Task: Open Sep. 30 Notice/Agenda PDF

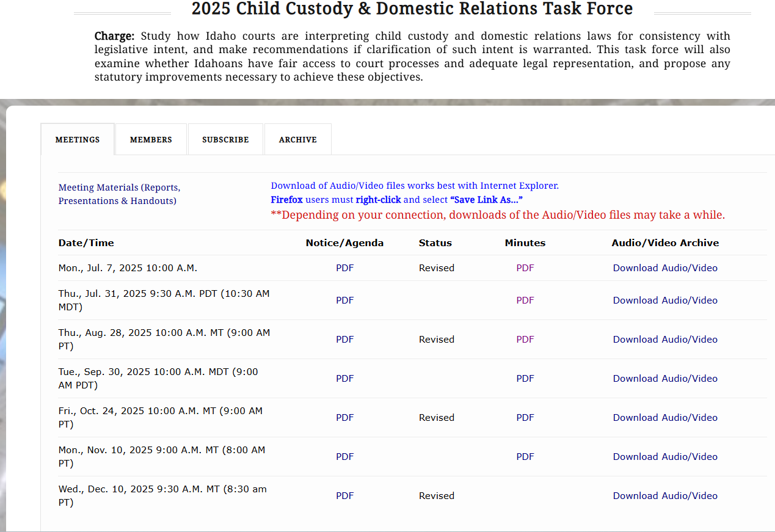Action: [345, 379]
